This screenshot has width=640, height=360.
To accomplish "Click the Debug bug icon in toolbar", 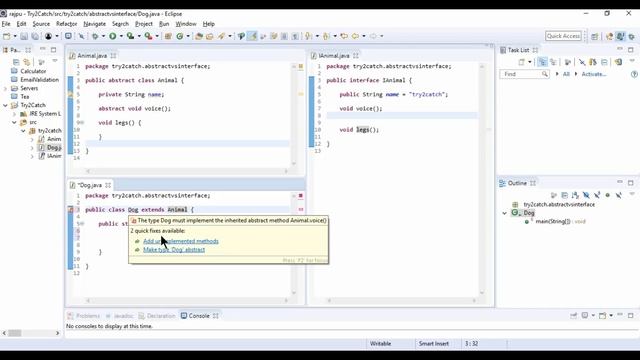I will click(95, 36).
